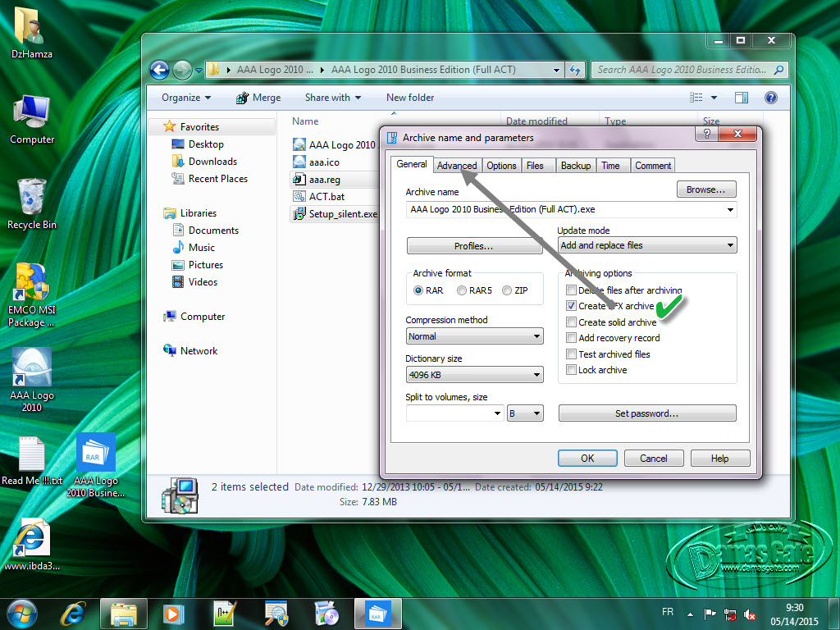Refresh the Explorer address bar location
This screenshot has height=630, width=840.
point(575,71)
